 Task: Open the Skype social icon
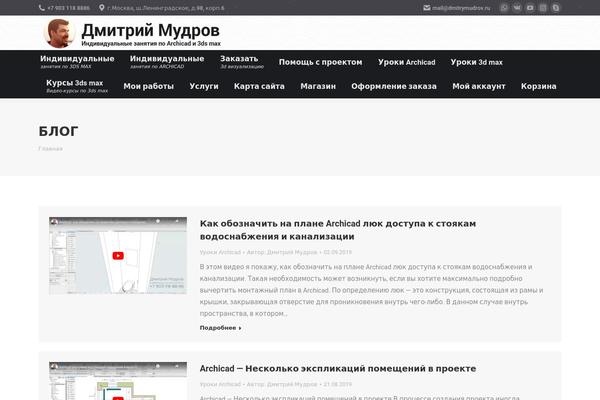tap(556, 8)
